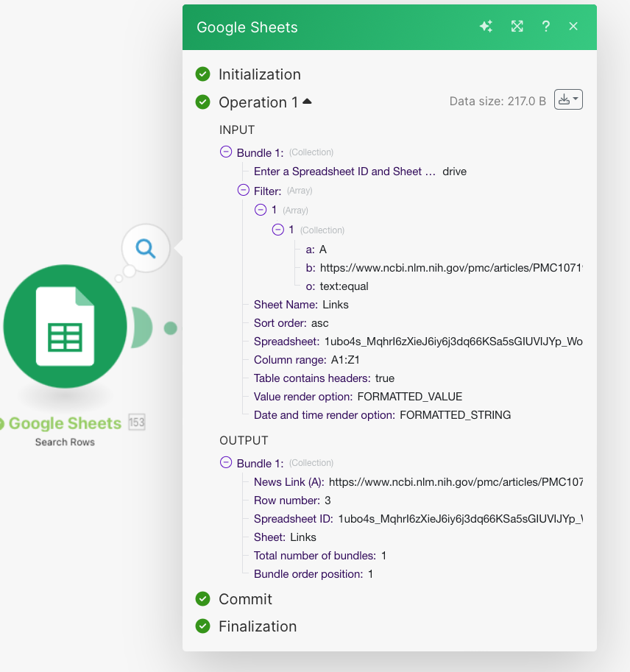
Task: Click the AI sparkle explain icon
Action: click(486, 26)
